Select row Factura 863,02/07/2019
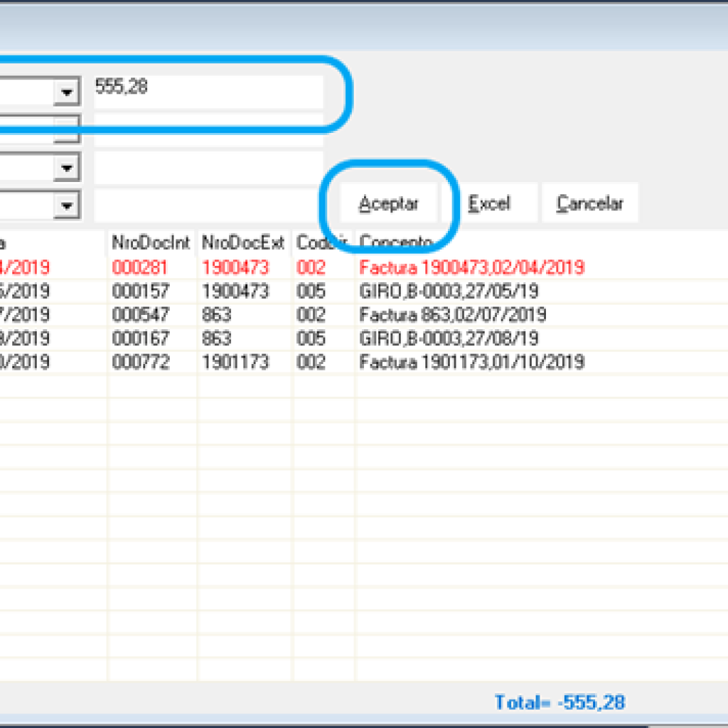This screenshot has height=728, width=728. pyautogui.click(x=364, y=315)
